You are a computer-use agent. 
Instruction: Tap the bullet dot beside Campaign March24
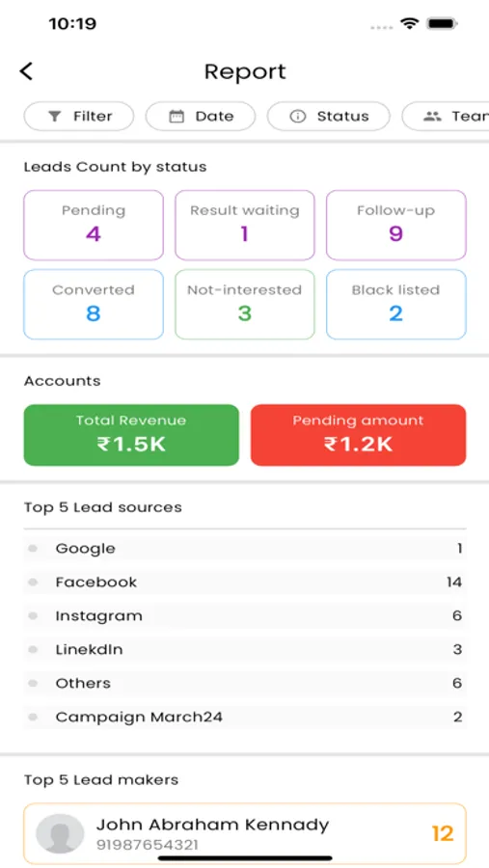(33, 717)
